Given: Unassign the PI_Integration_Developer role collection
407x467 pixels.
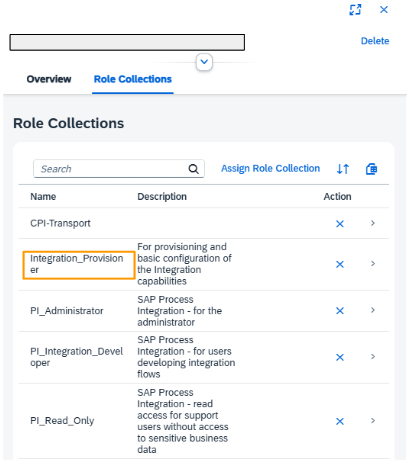Looking at the screenshot, I should [x=340, y=357].
